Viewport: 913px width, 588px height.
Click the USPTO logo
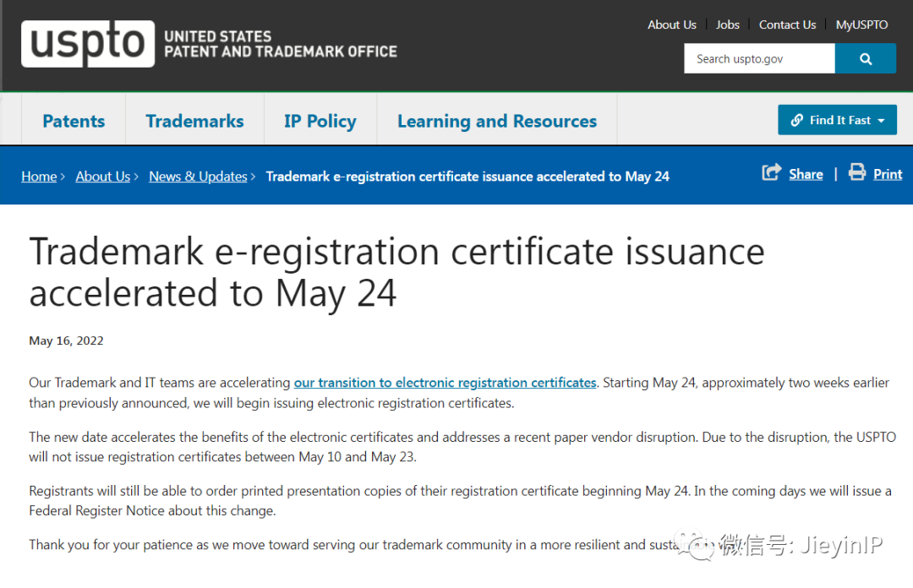[x=88, y=44]
